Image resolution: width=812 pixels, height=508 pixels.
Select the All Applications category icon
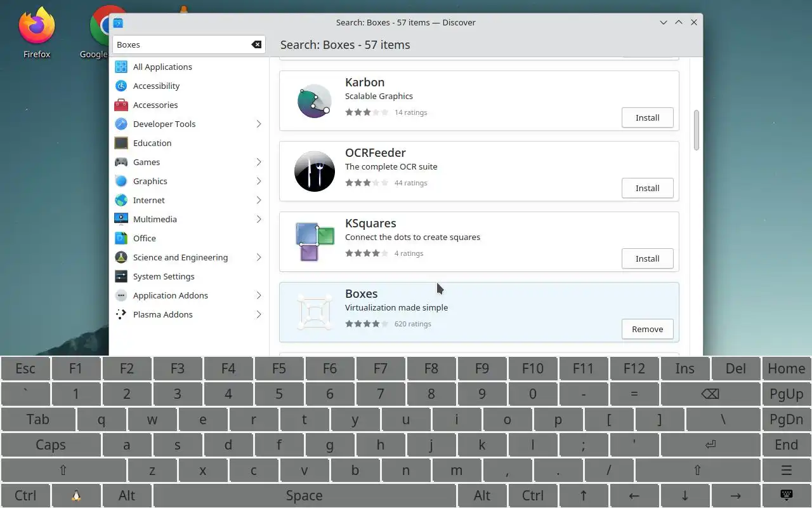pyautogui.click(x=121, y=67)
